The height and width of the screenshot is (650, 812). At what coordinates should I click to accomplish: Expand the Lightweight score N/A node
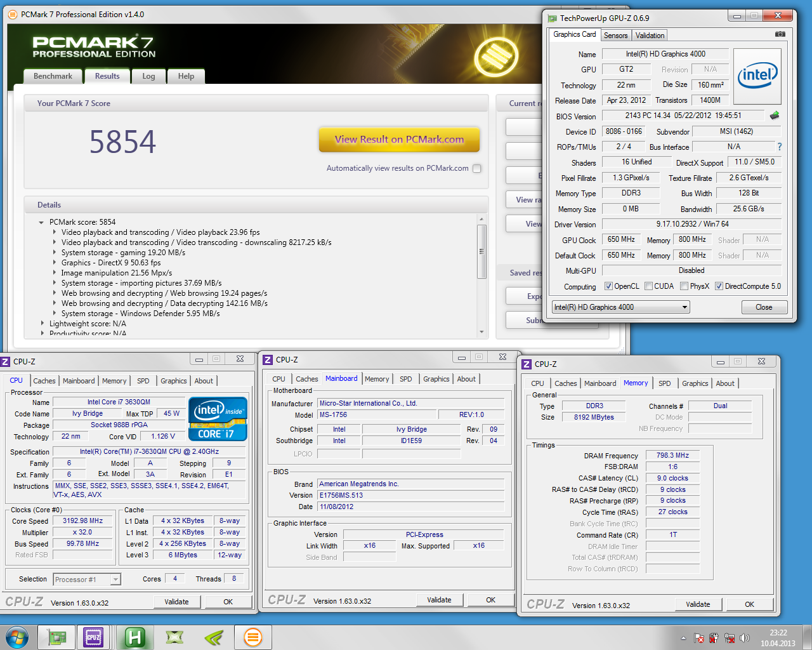(x=42, y=324)
